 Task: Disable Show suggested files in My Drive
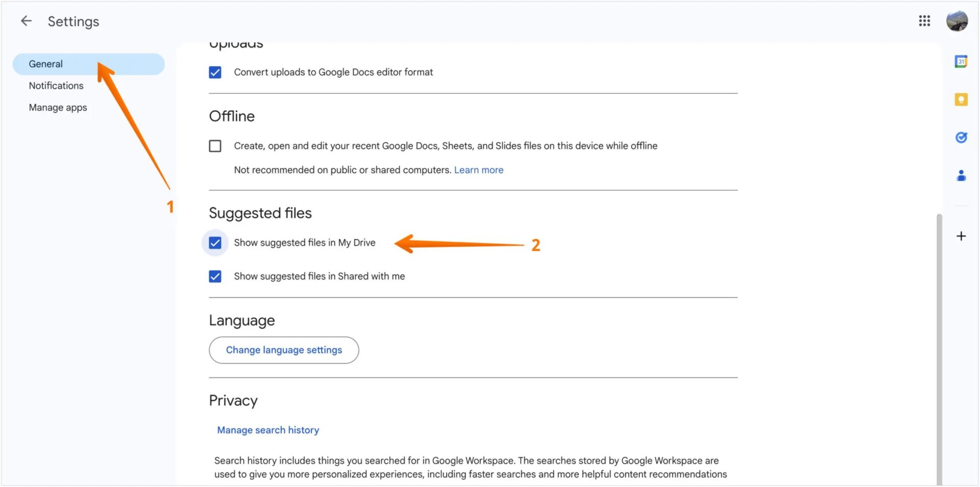tap(215, 243)
